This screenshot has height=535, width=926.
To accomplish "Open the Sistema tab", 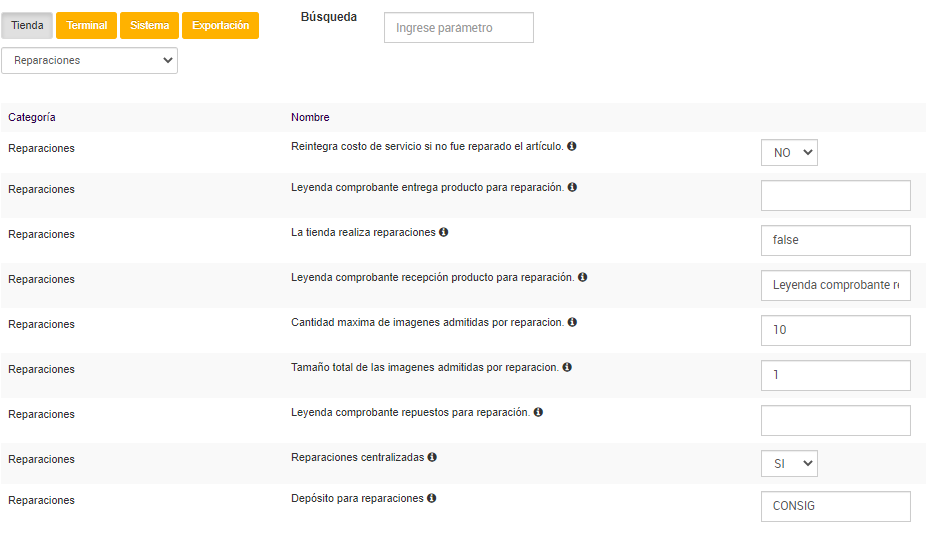I will tap(149, 26).
